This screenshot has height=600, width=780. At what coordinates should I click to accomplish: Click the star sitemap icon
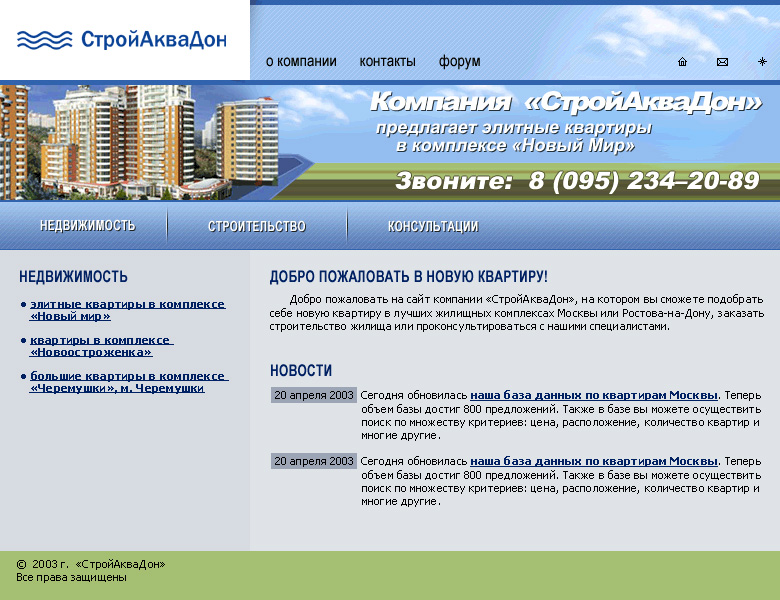coord(762,61)
